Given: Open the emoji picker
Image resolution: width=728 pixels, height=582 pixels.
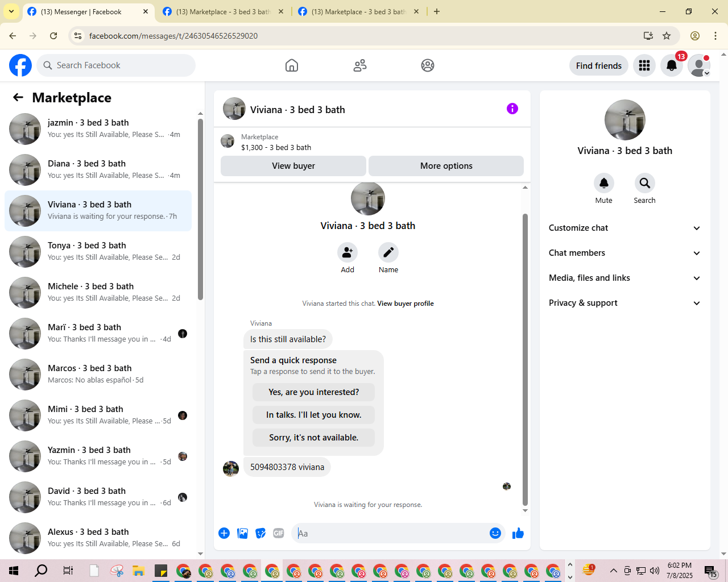Looking at the screenshot, I should coord(495,533).
